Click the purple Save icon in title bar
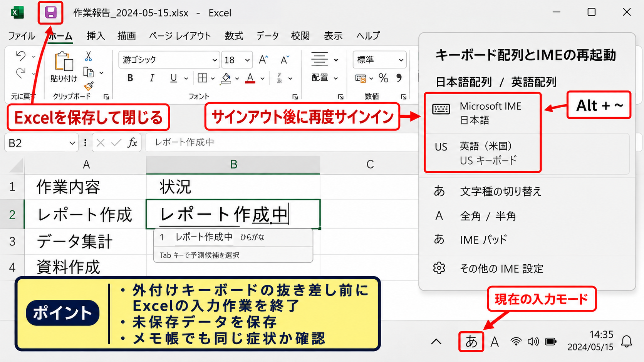The image size is (644, 362). click(50, 13)
